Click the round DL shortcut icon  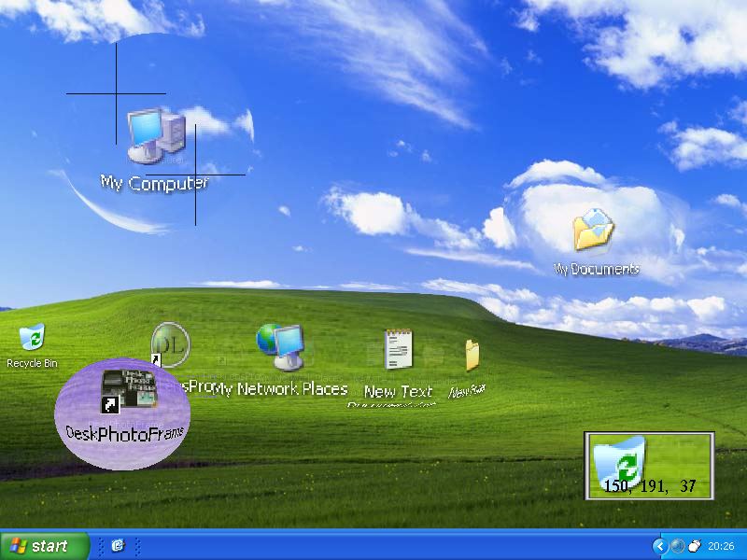click(x=170, y=343)
